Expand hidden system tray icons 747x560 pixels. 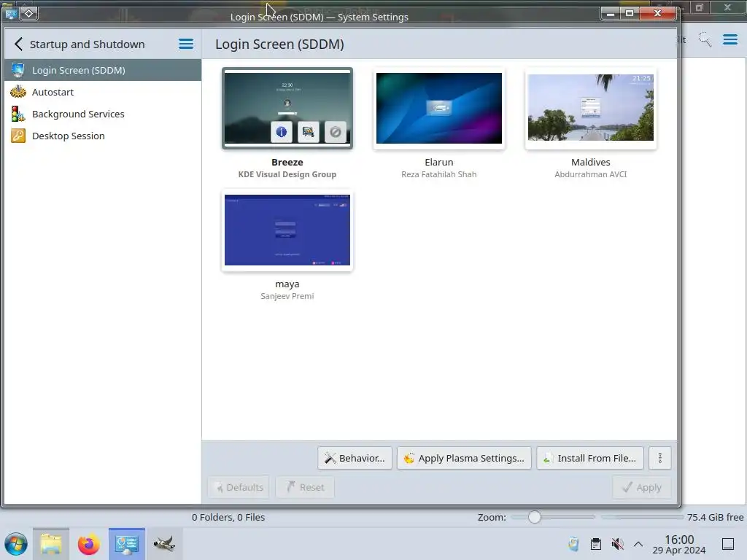point(638,544)
